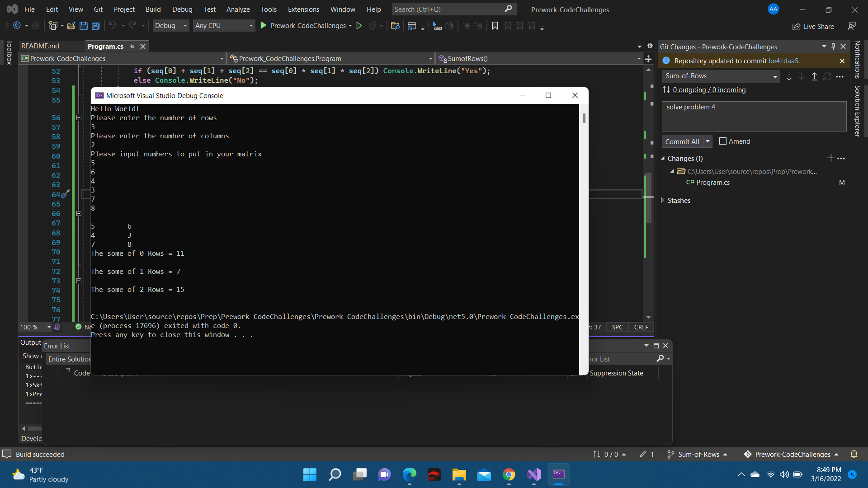This screenshot has height=488, width=868.
Task: Open Visual Studio settings gear in Git panel
Action: tap(650, 46)
